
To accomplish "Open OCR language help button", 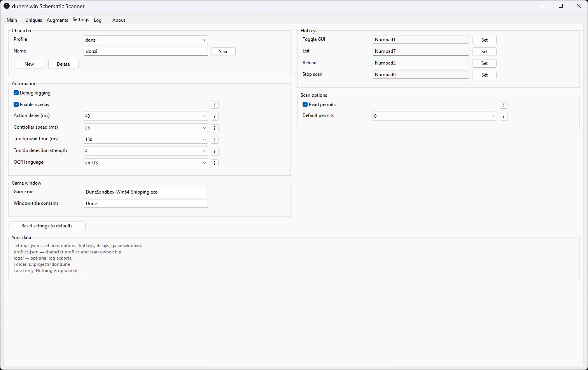I will coord(214,163).
